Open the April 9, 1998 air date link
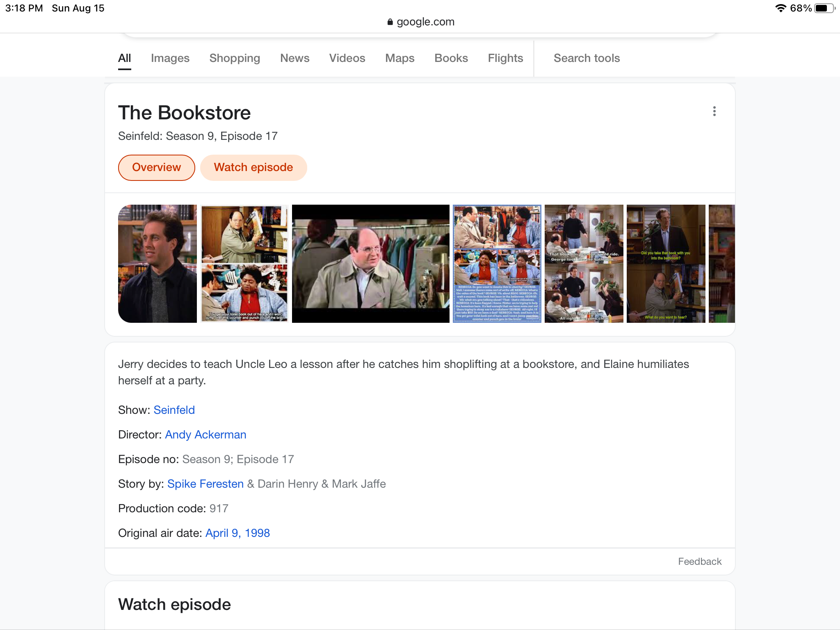 click(x=237, y=533)
